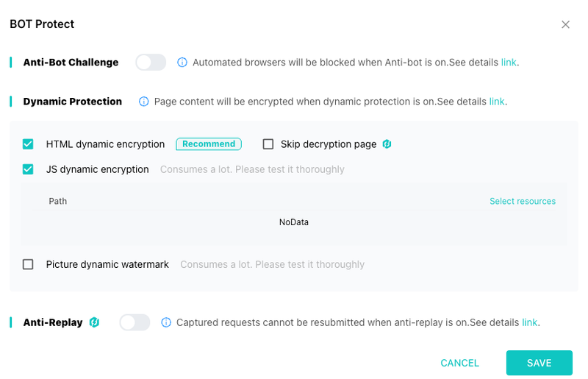The width and height of the screenshot is (588, 379).
Task: Click the badge icon next to Skip decryption page
Action: 387,144
